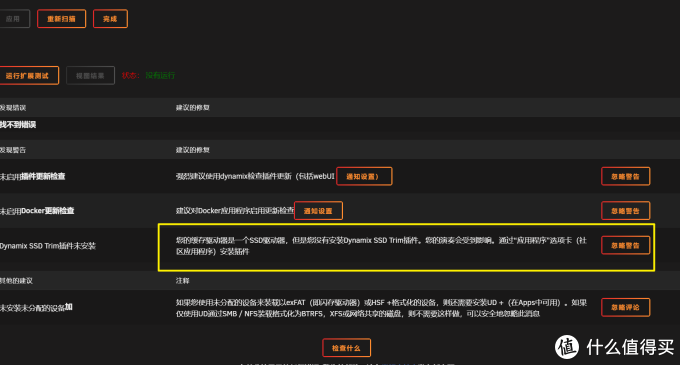Click the 发现警告 column header
The image size is (680, 365).
coord(13,150)
